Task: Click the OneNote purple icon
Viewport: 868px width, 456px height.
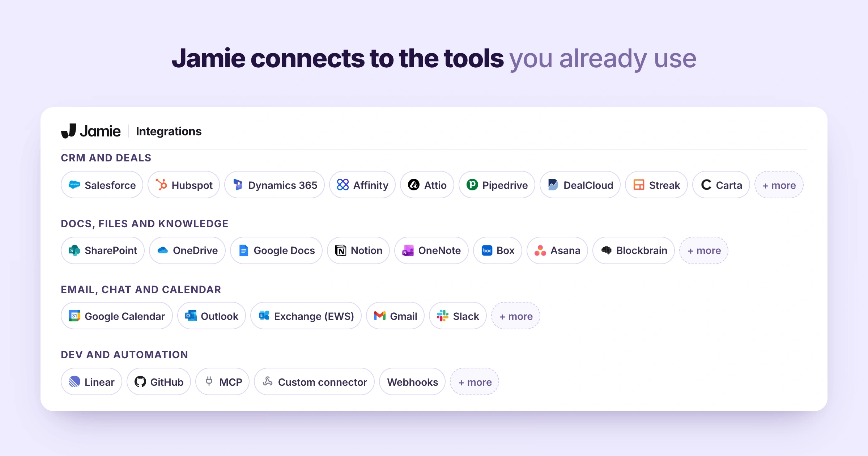Action: point(408,250)
